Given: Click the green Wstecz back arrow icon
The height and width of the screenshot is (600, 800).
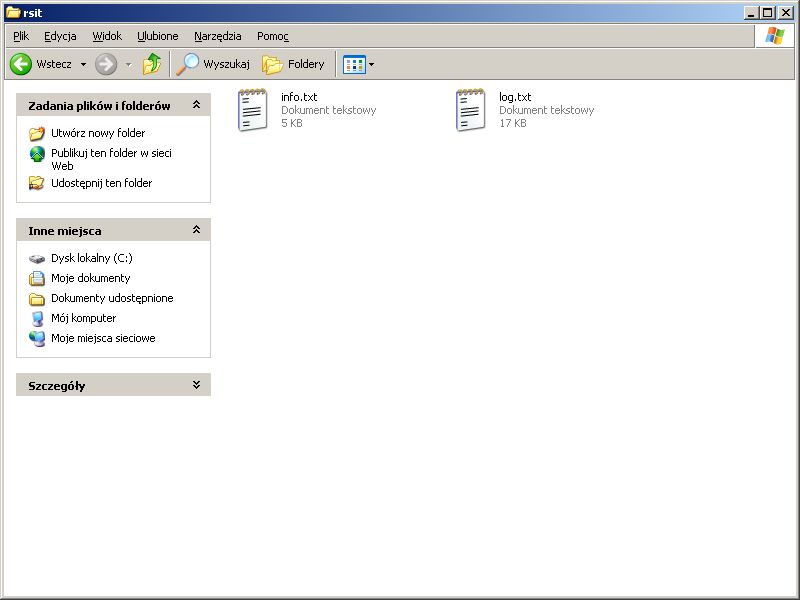Looking at the screenshot, I should tap(21, 64).
